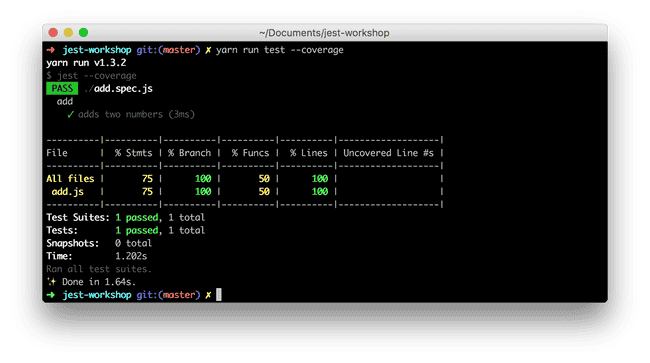Click the red arrow on the top prompt
The image size is (650, 363).
[51, 50]
